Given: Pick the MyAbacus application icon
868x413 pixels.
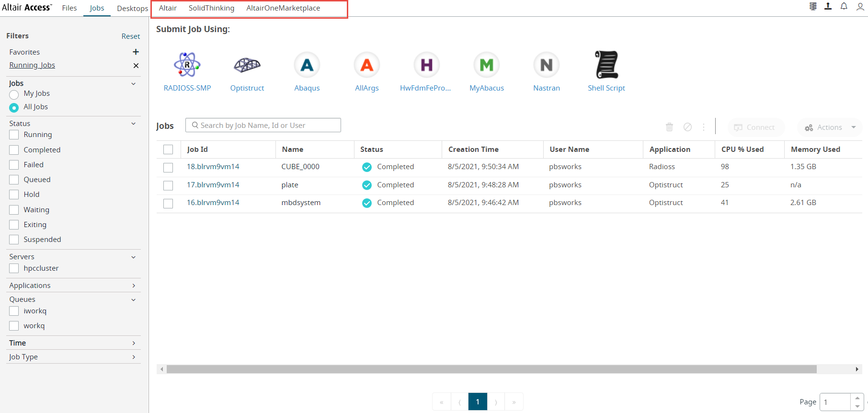Looking at the screenshot, I should click(x=487, y=65).
